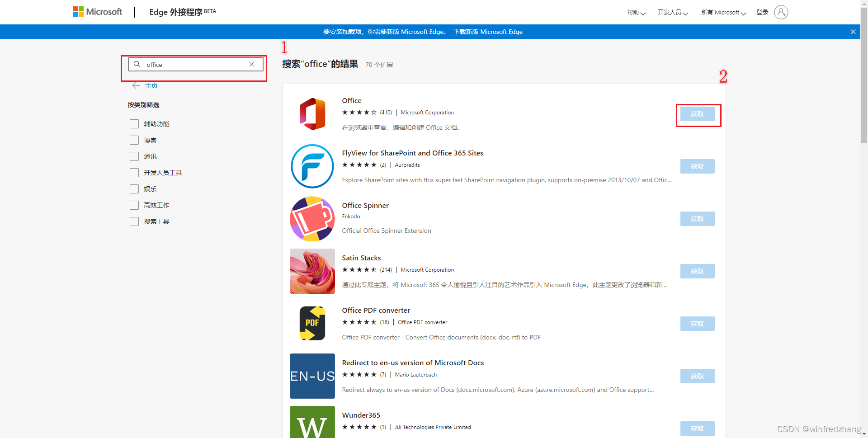This screenshot has height=438, width=868.
Task: Open the Office PDF converter icon
Action: tap(312, 324)
